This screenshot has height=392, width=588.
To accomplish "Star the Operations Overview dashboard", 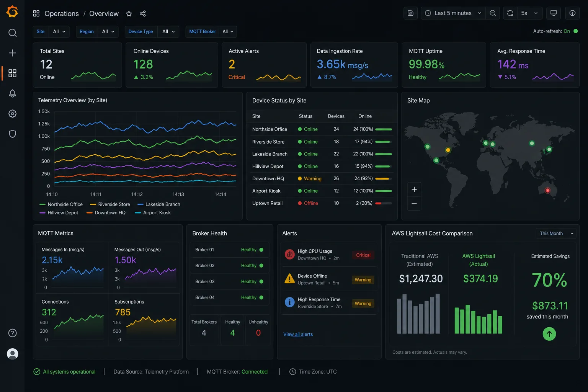I will click(x=129, y=14).
